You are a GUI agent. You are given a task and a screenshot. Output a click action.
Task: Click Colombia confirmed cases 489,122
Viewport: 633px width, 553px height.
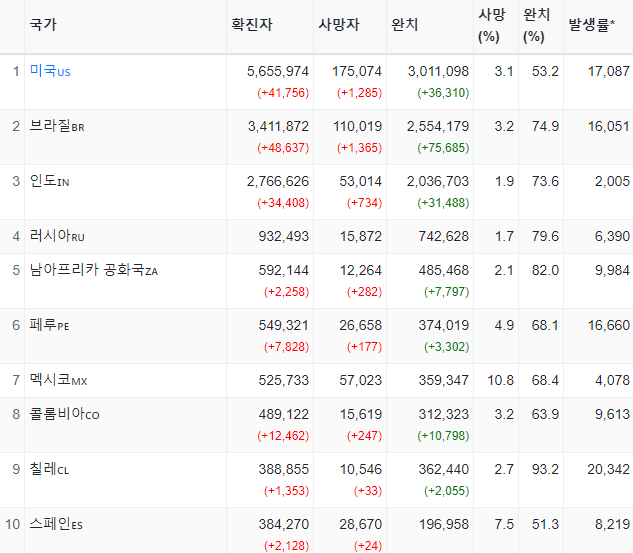click(284, 414)
